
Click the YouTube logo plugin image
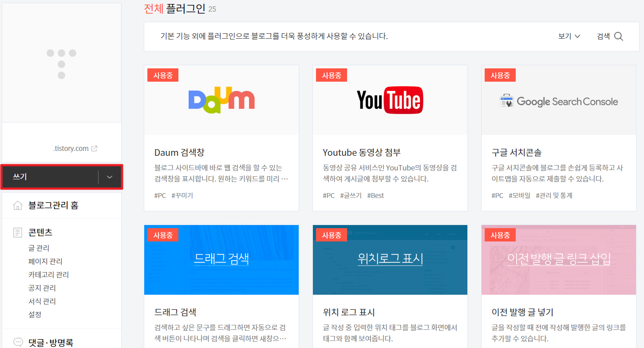pyautogui.click(x=390, y=100)
